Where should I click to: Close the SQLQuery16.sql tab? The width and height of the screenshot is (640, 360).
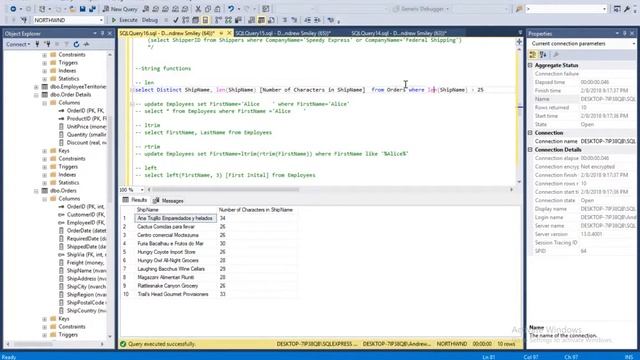229,33
